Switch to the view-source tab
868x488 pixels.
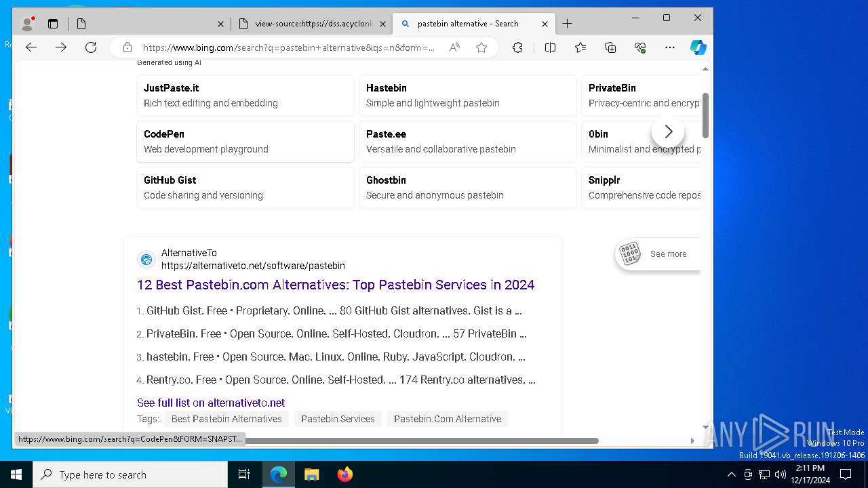coord(312,24)
